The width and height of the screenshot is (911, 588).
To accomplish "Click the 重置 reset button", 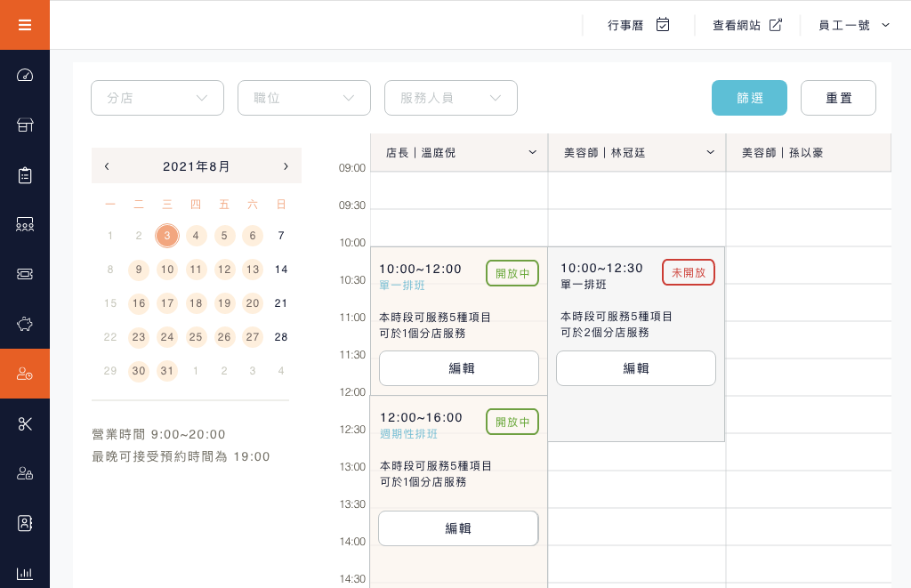I will click(x=838, y=98).
